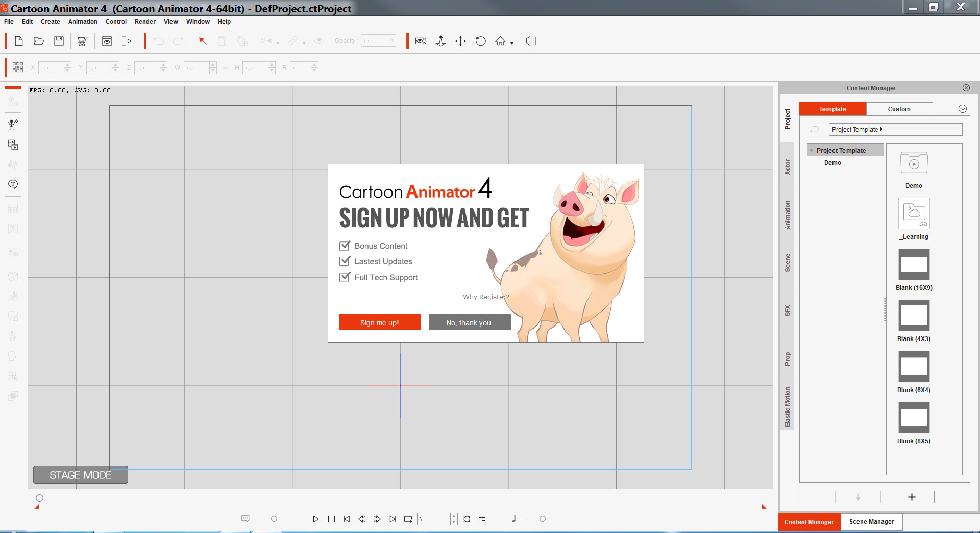Click the plus add button in Content Manager

pyautogui.click(x=912, y=497)
